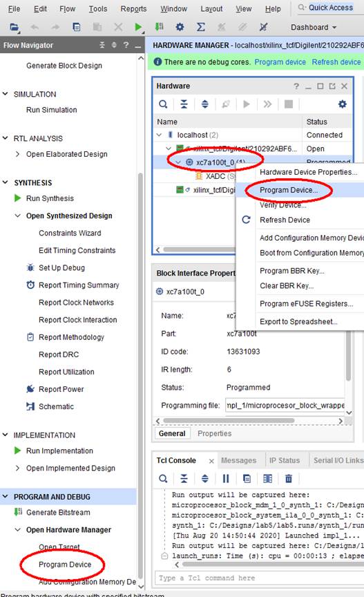
Task: Choose Program Device... in context menu
Action: 300,190
